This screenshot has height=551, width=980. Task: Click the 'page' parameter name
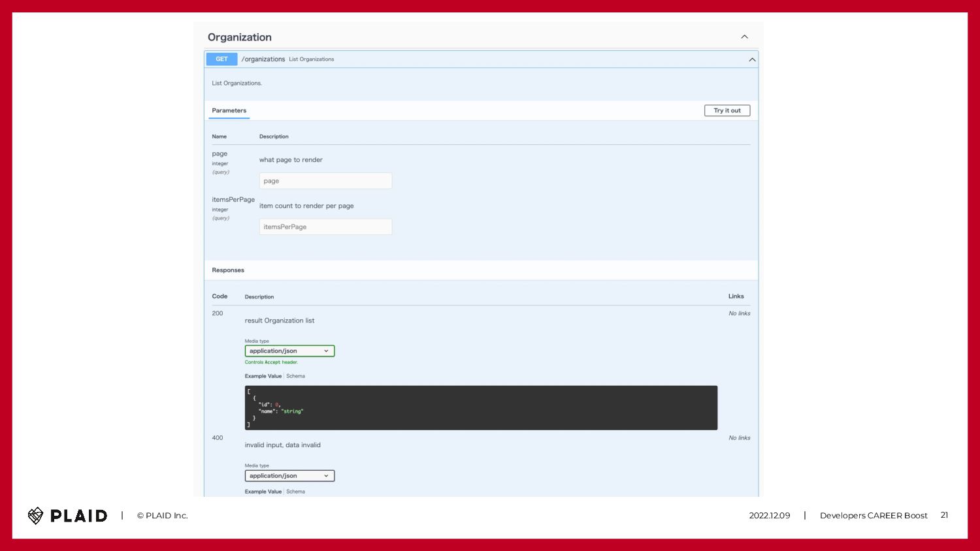(x=220, y=154)
